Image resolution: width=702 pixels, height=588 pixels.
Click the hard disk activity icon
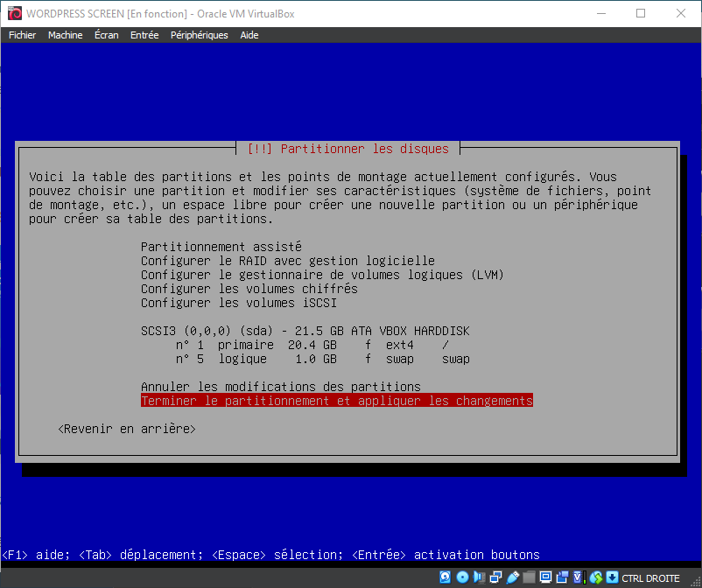[x=445, y=577]
